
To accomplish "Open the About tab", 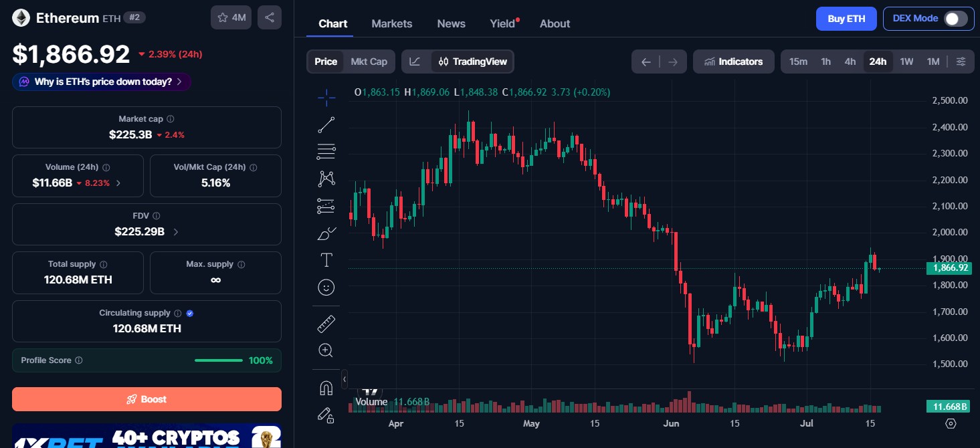I will (555, 23).
